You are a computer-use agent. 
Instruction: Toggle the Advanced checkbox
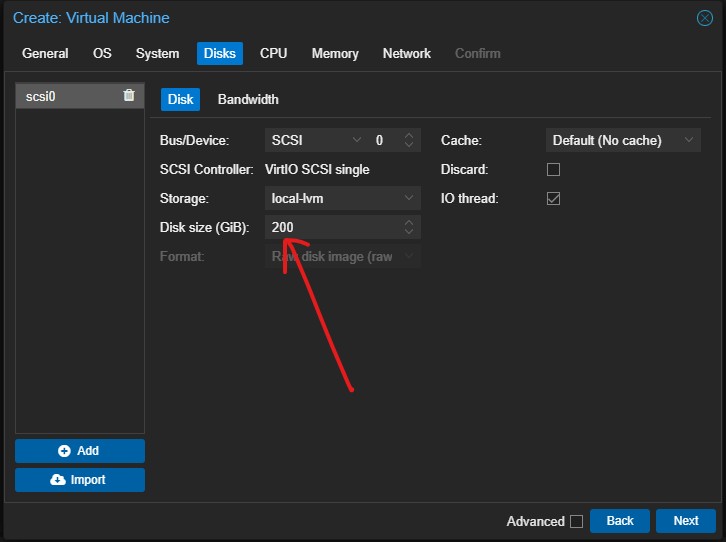(576, 521)
